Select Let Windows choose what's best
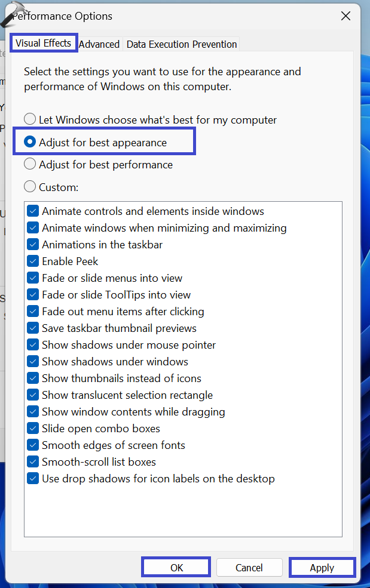Viewport: 370px width, 588px height. (30, 120)
